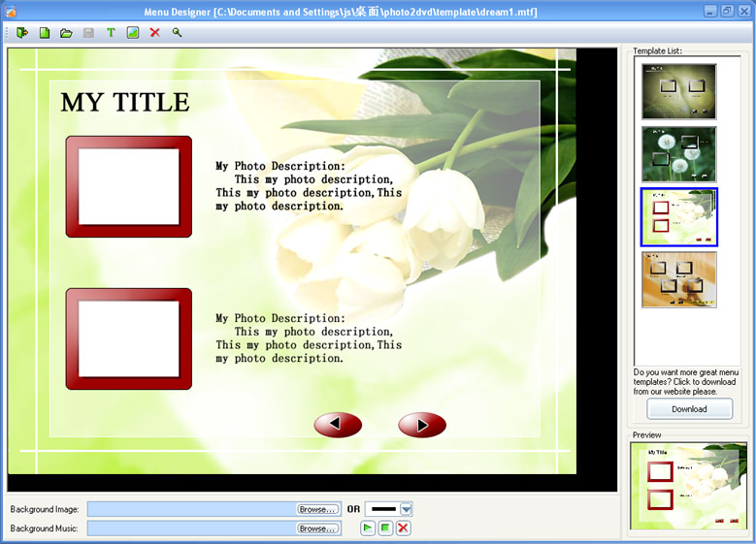The height and width of the screenshot is (544, 756).
Task: Click the exit door icon in toolbar
Action: 22,32
